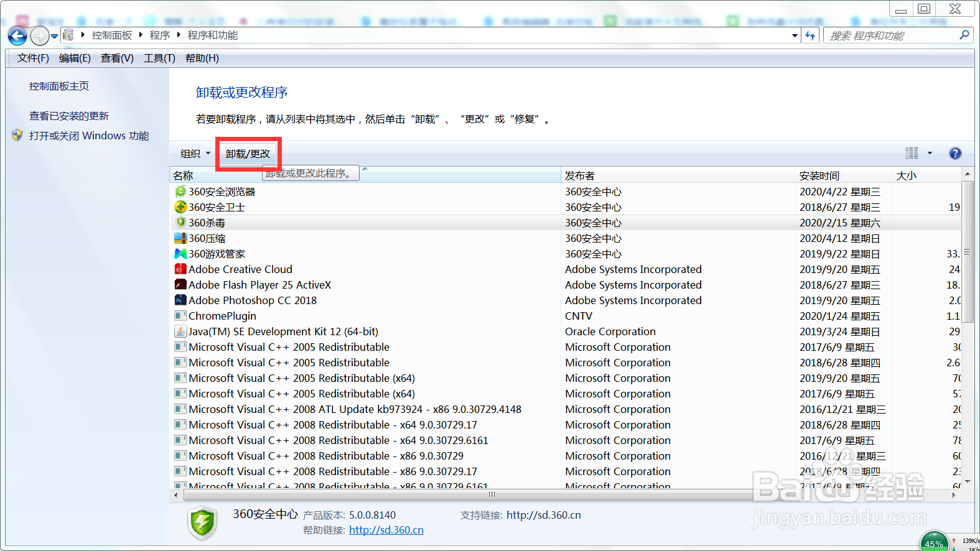This screenshot has height=551, width=980.
Task: Click the horizontal scrollbar left arrow
Action: (176, 495)
